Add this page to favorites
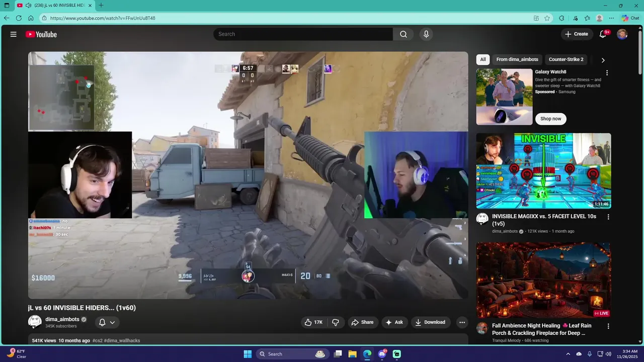 (547, 18)
